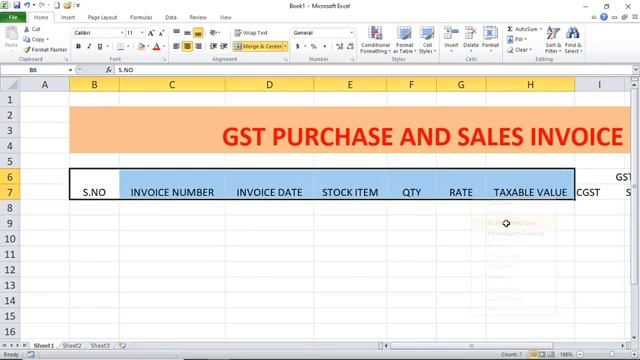Open the font size dropdown

142,33
